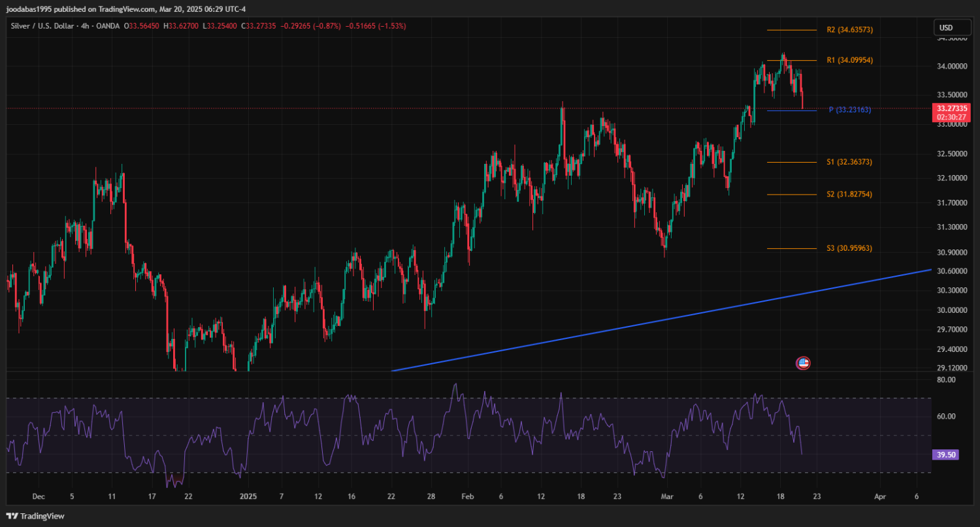Image resolution: width=980 pixels, height=527 pixels.
Task: Click the 80.00 level on RSI scale
Action: point(945,378)
